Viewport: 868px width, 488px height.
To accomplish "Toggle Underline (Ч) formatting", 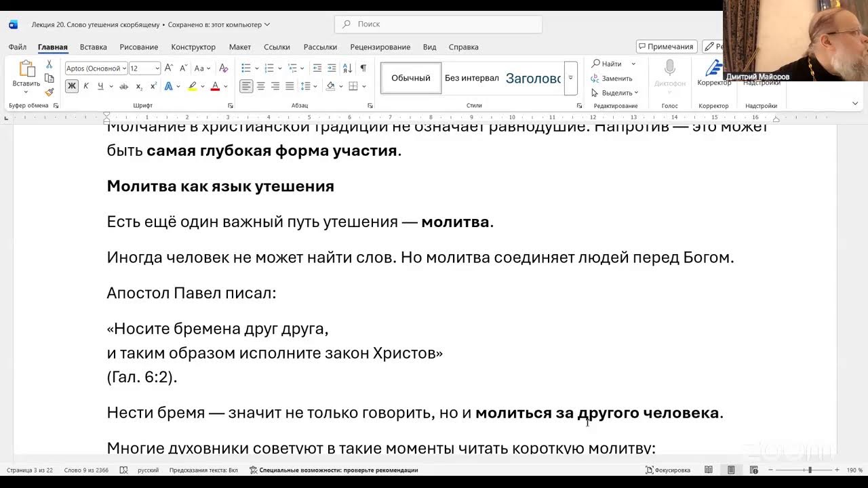I will coord(100,86).
